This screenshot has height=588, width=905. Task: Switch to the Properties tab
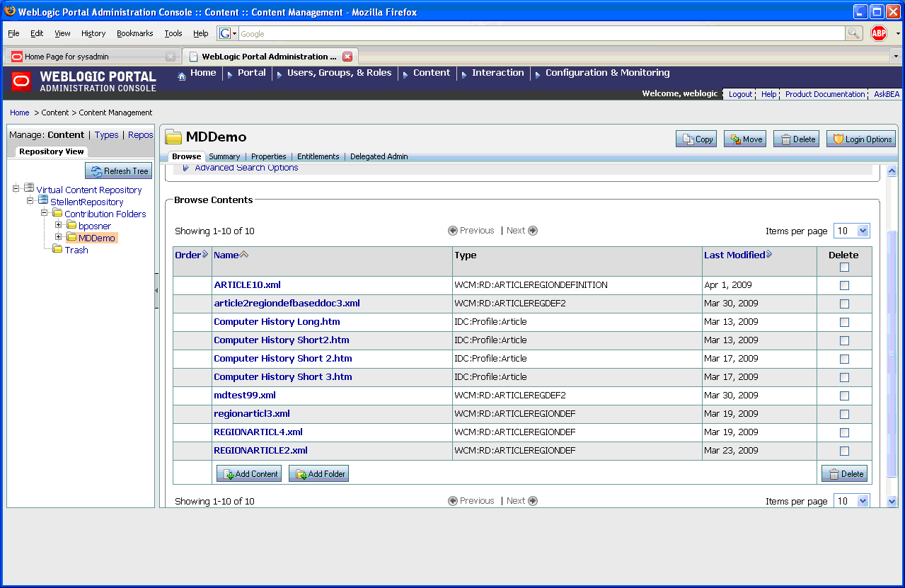tap(269, 156)
